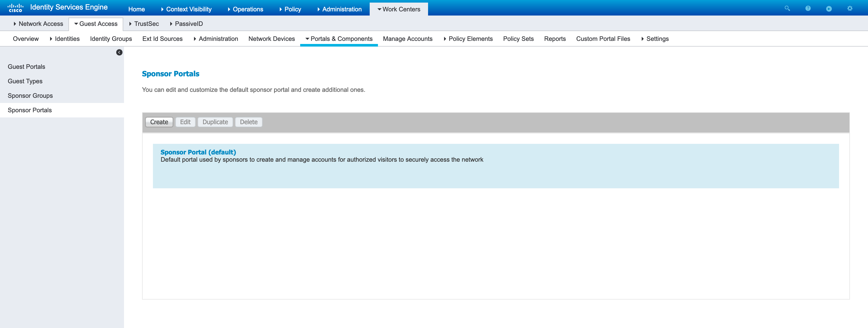
Task: Open Custom Portal Files tab
Action: click(603, 39)
